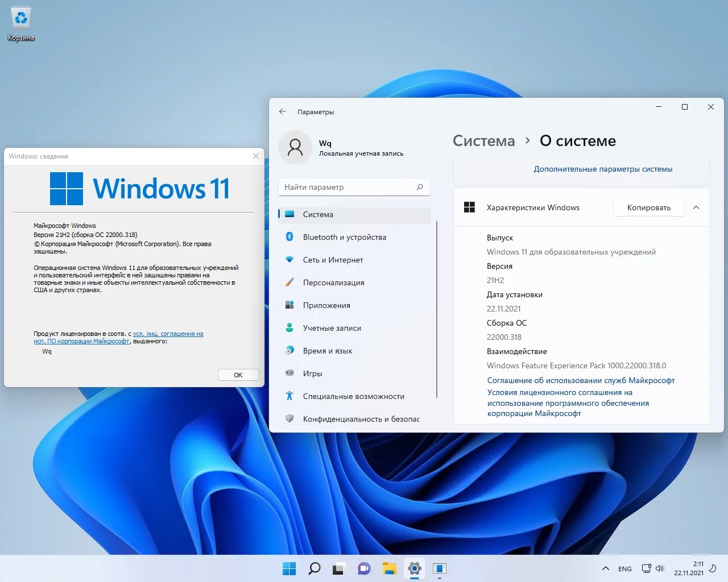728x582 pixels.
Task: Select Windows 11 для образовательных учреждений edition text
Action: click(x=571, y=252)
